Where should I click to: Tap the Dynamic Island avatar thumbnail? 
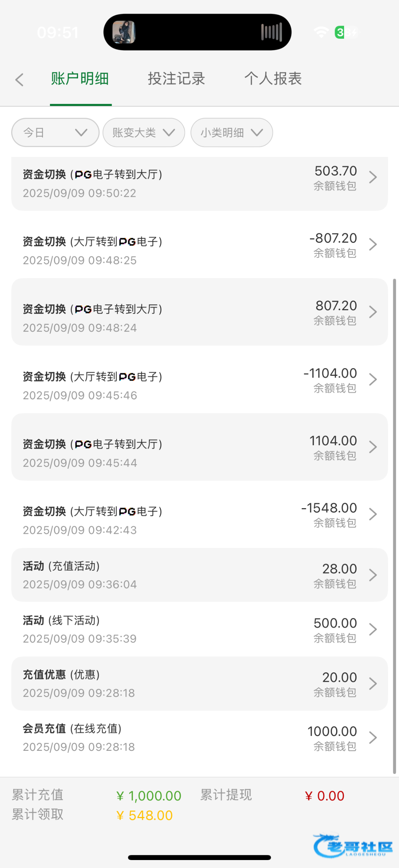pos(124,32)
